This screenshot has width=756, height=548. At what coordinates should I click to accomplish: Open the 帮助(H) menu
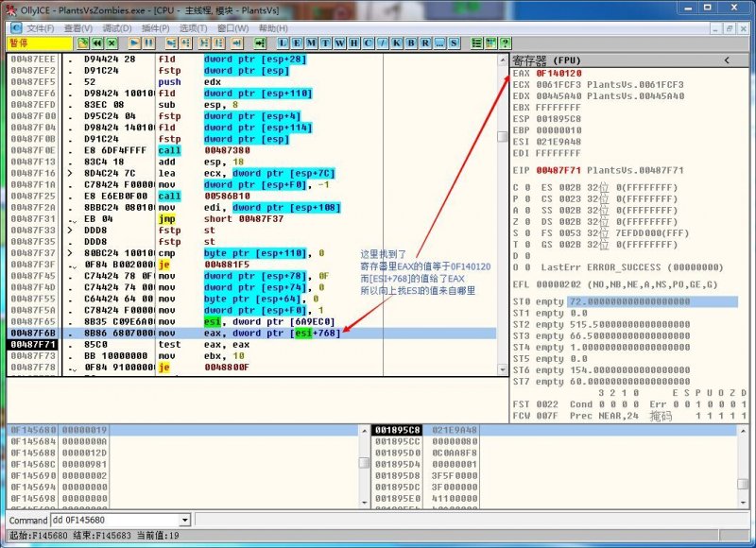273,28
